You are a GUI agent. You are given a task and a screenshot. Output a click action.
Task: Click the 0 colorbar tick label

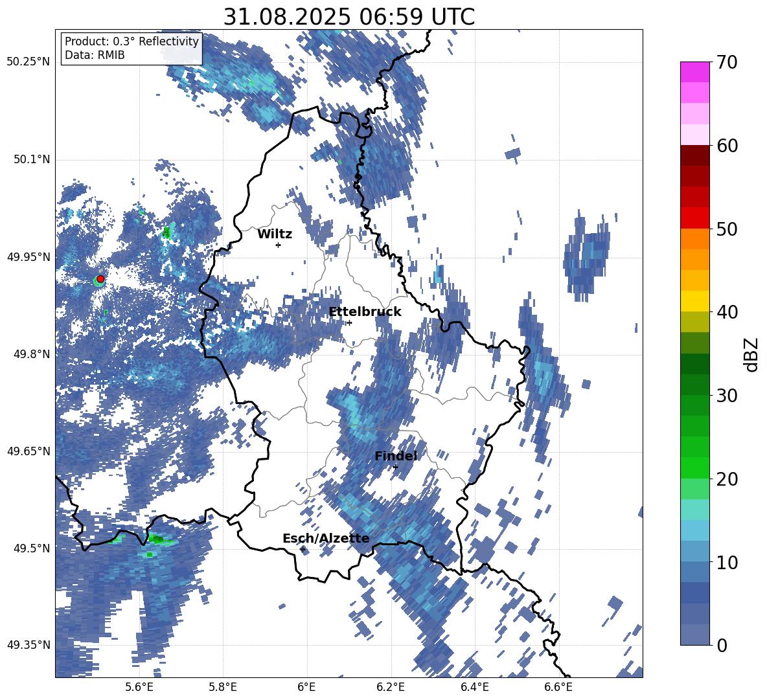point(722,645)
